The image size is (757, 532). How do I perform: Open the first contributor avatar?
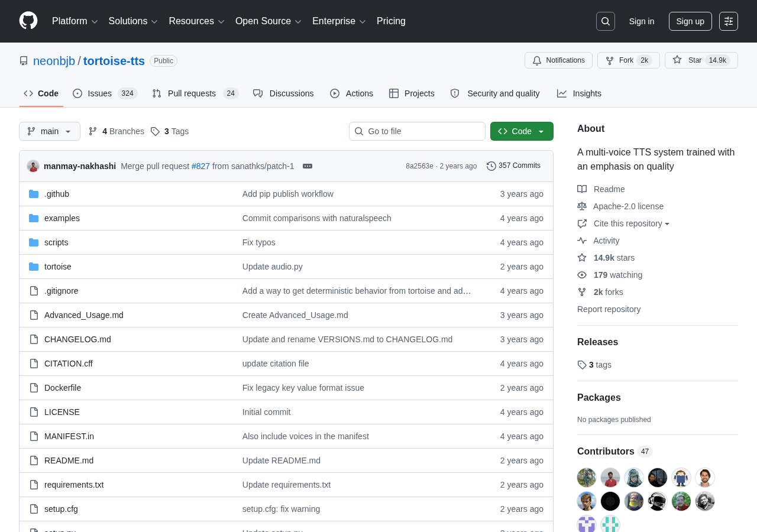point(587,478)
